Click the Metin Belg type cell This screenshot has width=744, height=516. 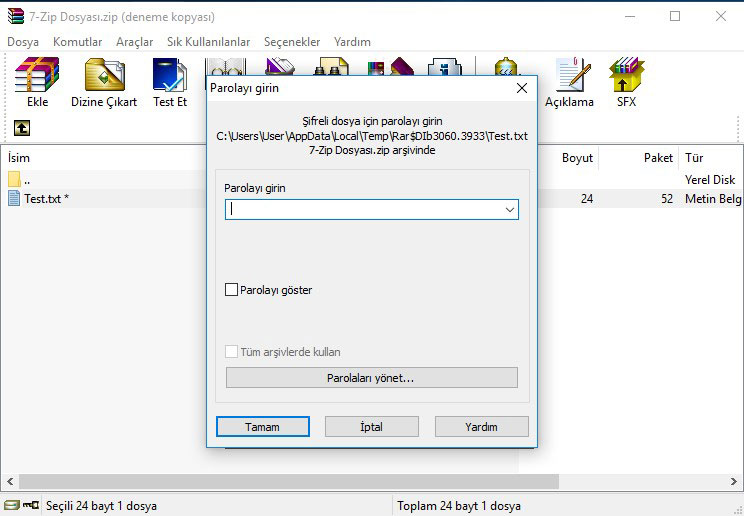tap(713, 198)
